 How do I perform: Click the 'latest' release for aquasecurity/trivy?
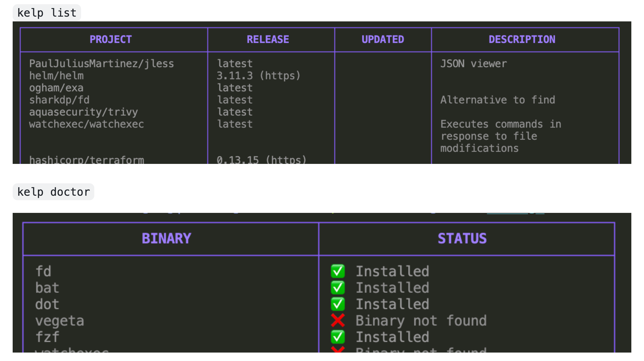(235, 112)
